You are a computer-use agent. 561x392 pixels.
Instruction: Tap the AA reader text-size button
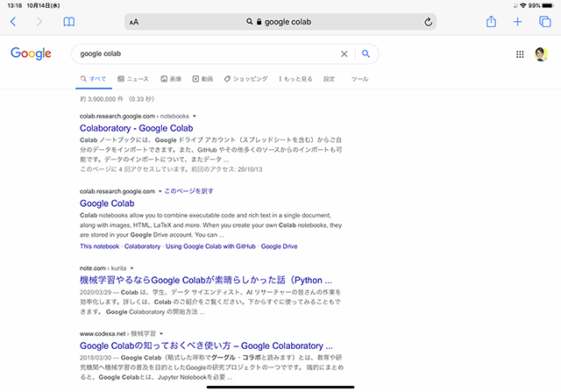coord(134,22)
